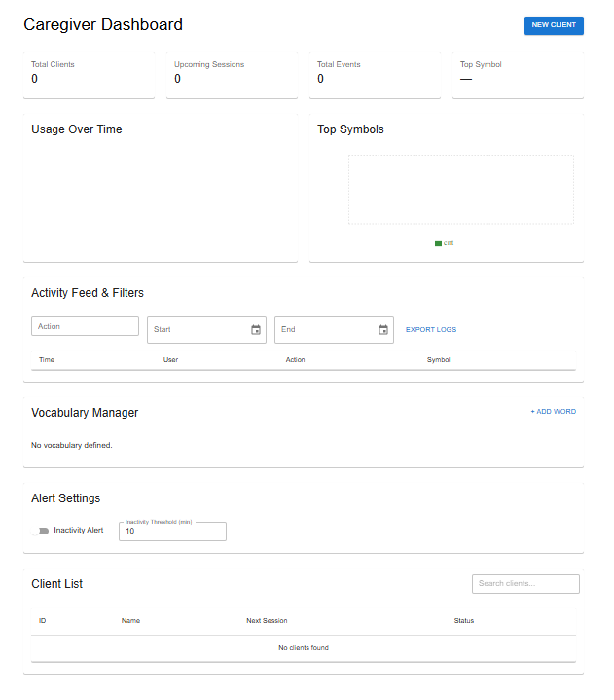Focus the Action filter field
Viewport: 614px width, 700px height.
tap(85, 327)
